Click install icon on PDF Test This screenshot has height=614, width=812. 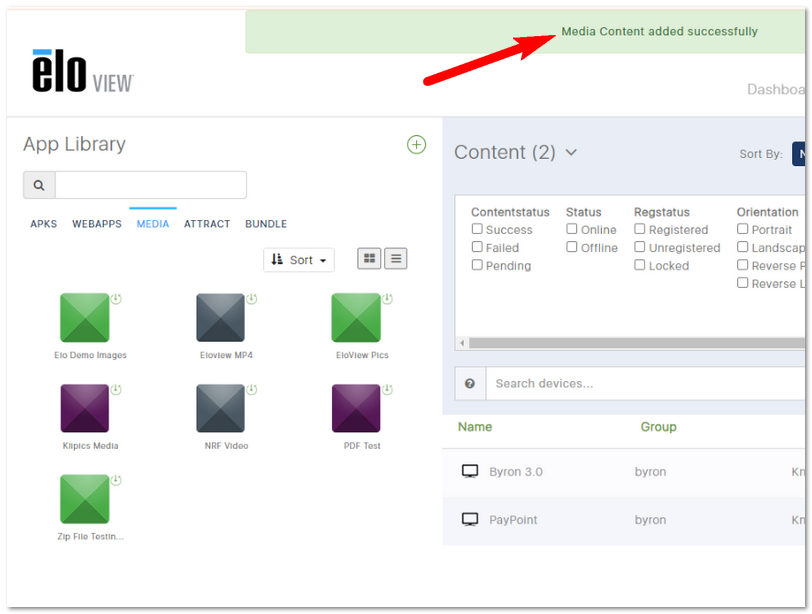click(387, 389)
